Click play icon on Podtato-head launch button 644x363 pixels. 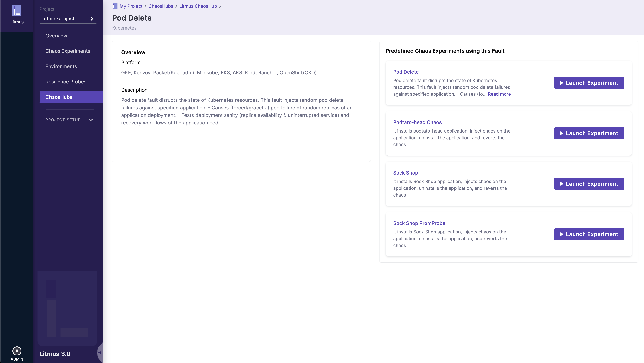pyautogui.click(x=561, y=133)
